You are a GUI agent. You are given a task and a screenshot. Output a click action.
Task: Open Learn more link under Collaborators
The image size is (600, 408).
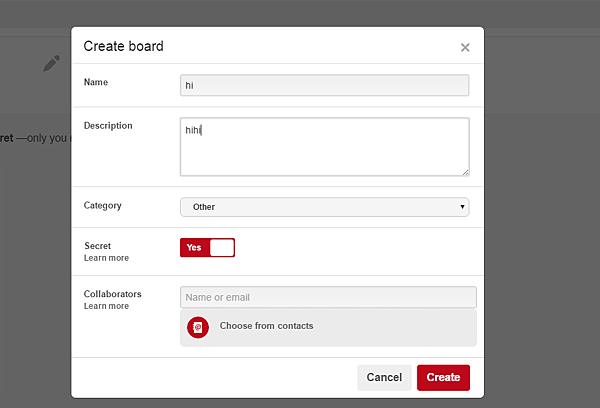106,306
